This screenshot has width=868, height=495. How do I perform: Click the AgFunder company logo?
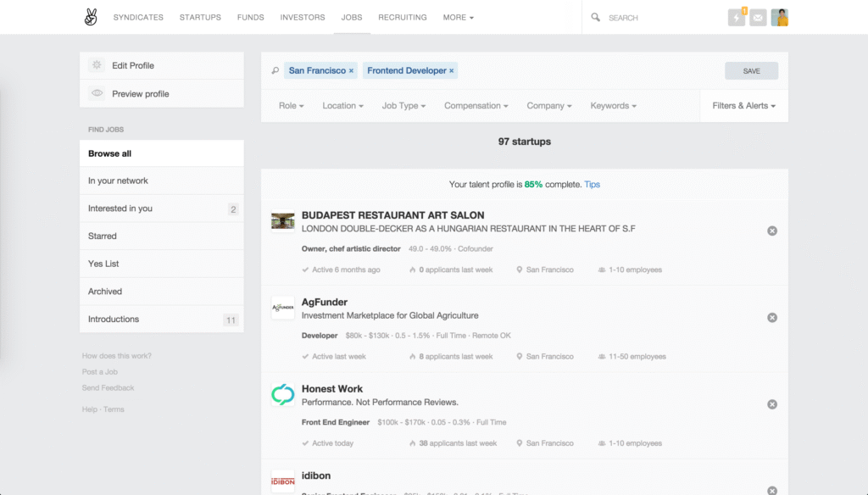coord(282,309)
